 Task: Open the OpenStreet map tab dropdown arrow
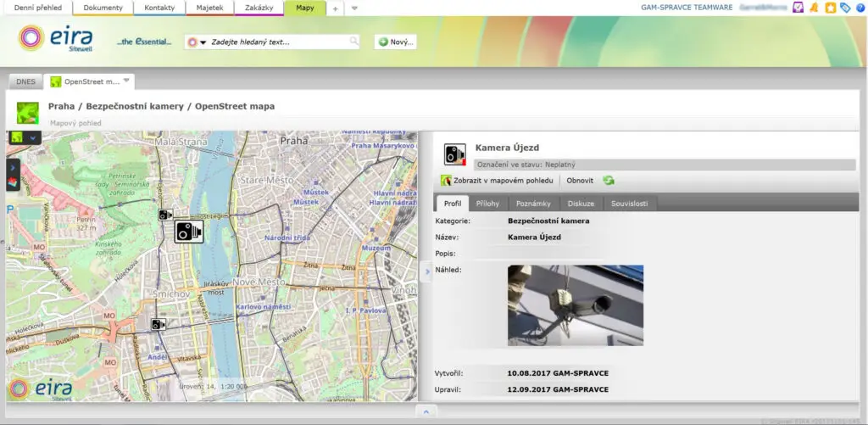(x=126, y=81)
